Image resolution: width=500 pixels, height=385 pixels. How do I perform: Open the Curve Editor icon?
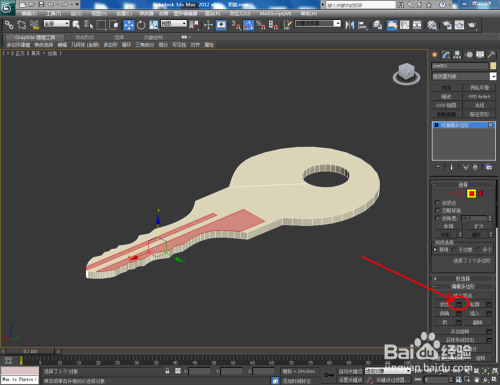click(x=405, y=25)
